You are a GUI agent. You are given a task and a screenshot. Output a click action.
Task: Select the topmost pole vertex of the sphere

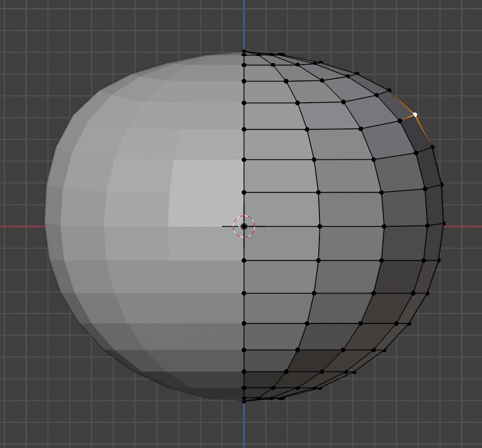pyautogui.click(x=244, y=52)
